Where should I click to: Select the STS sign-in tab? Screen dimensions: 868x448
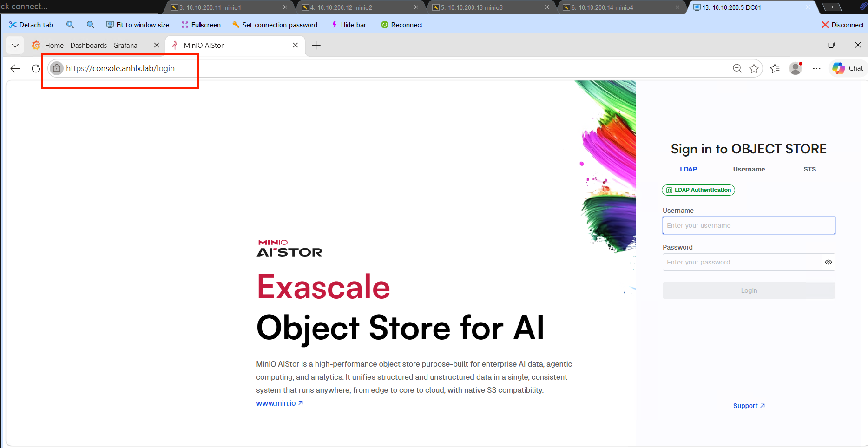[810, 169]
